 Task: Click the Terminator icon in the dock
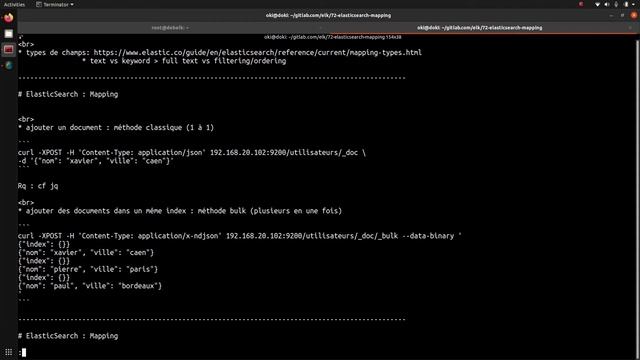coord(9,50)
